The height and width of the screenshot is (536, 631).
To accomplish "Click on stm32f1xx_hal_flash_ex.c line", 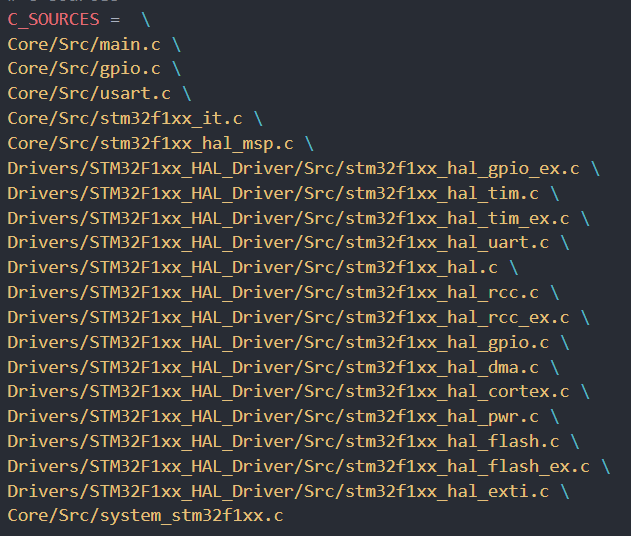I will click(x=299, y=466).
